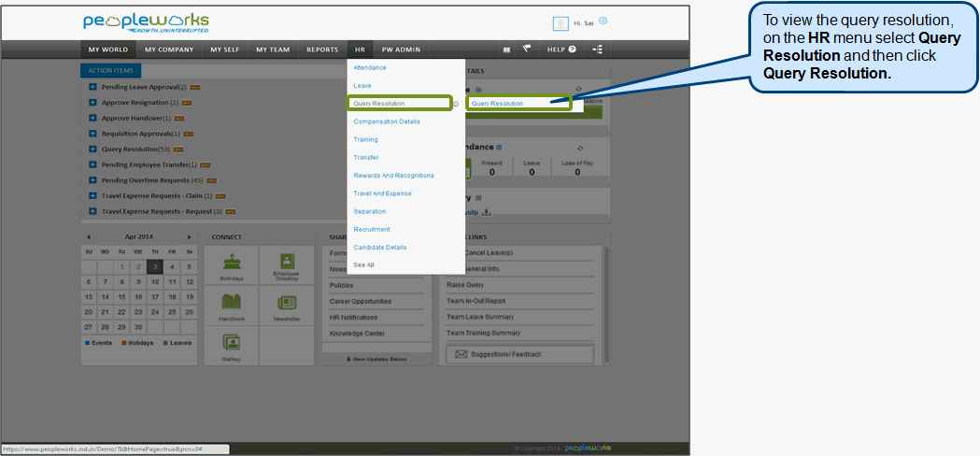The width and height of the screenshot is (980, 456).
Task: Expand Travel Expense Requests - Request item
Action: tap(92, 211)
